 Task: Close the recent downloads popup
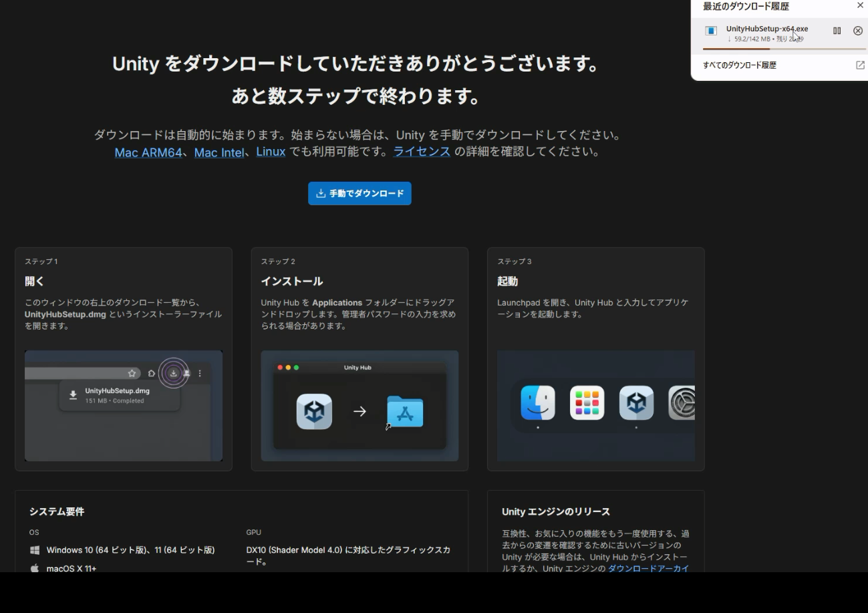860,5
